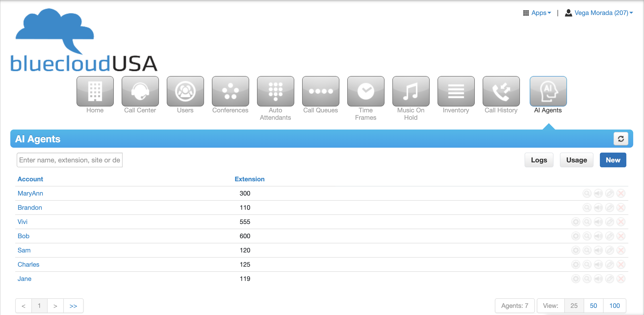Screen dimensions: 644x315
Task: Click the refresh icon in AI Agents header
Action: 620,139
